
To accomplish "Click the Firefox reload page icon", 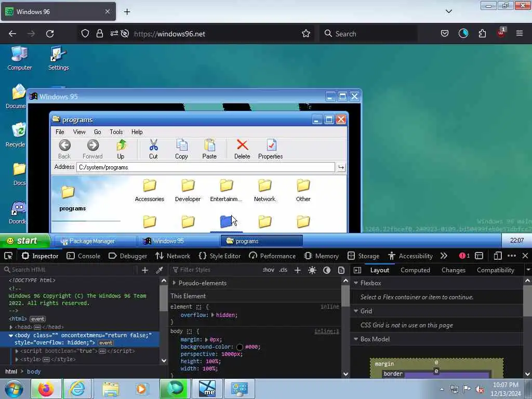I will (50, 34).
